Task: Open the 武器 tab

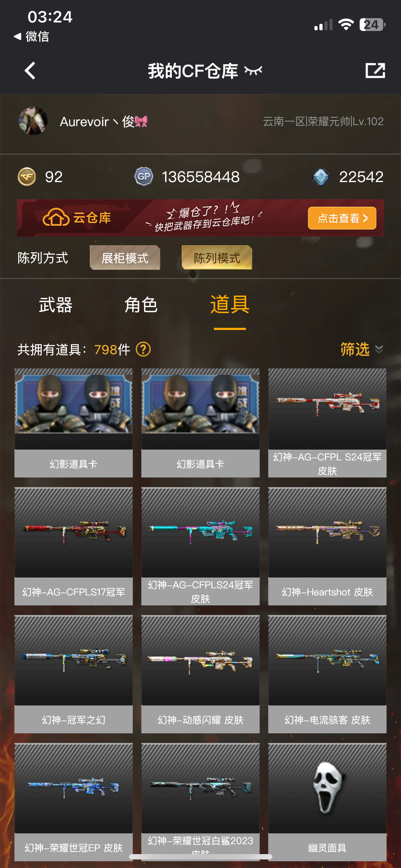Action: 56,305
